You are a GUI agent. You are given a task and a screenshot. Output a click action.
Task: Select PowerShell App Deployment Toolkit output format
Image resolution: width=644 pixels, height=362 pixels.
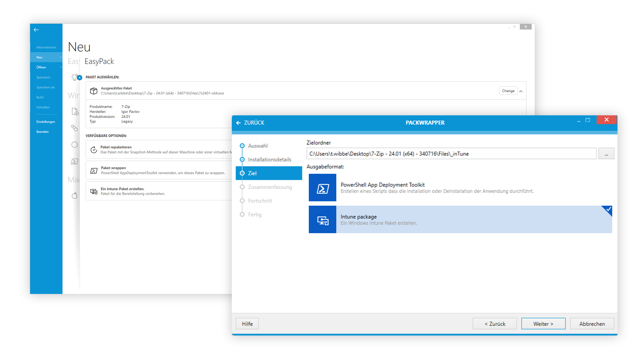pyautogui.click(x=460, y=188)
